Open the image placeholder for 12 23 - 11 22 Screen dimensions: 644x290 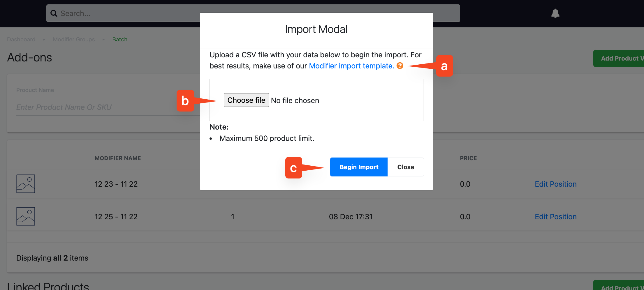click(26, 184)
